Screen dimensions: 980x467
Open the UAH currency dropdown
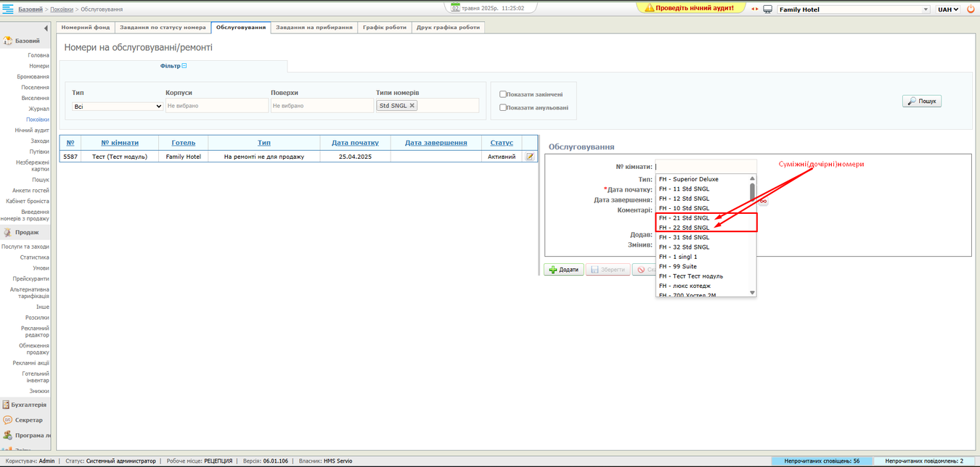click(947, 9)
